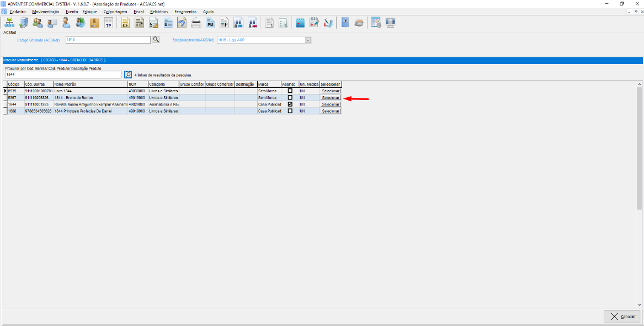Click the R report icon with red arrow
This screenshot has width=644, height=326.
coord(252,23)
